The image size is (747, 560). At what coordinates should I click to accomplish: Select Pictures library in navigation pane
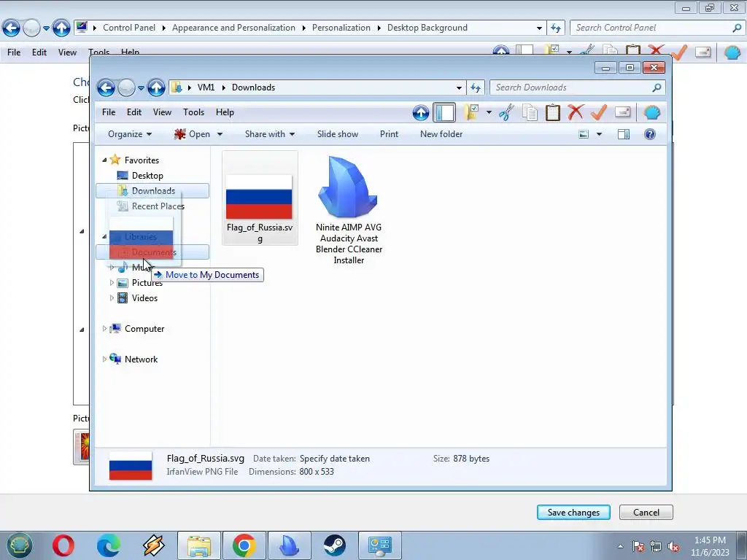tap(147, 283)
